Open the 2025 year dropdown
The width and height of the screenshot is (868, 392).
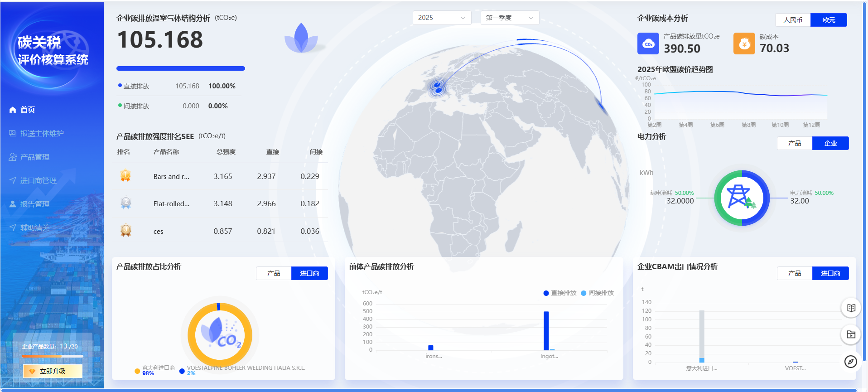pyautogui.click(x=441, y=18)
